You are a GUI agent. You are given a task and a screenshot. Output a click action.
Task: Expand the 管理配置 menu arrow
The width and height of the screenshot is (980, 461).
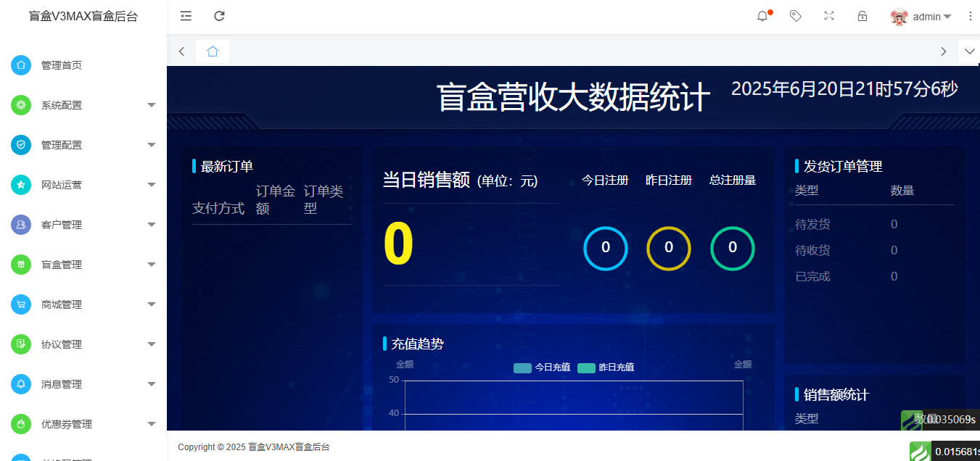point(152,145)
